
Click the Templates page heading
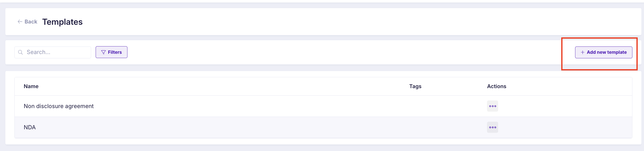(62, 22)
